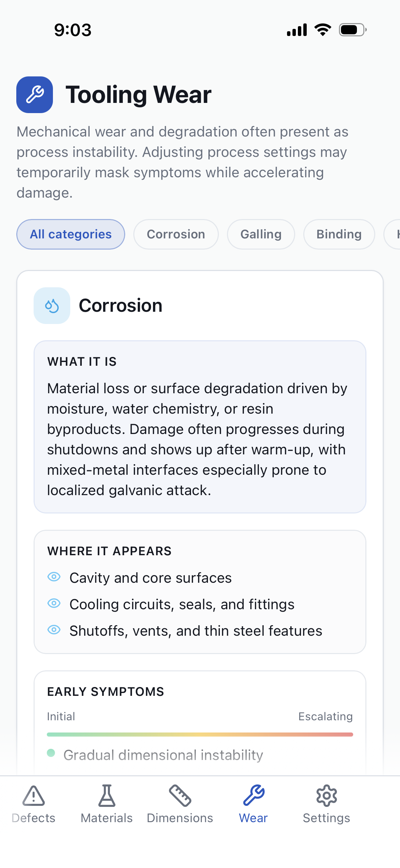
Task: Click the eye icon beside Cavity surfaces
Action: point(54,577)
